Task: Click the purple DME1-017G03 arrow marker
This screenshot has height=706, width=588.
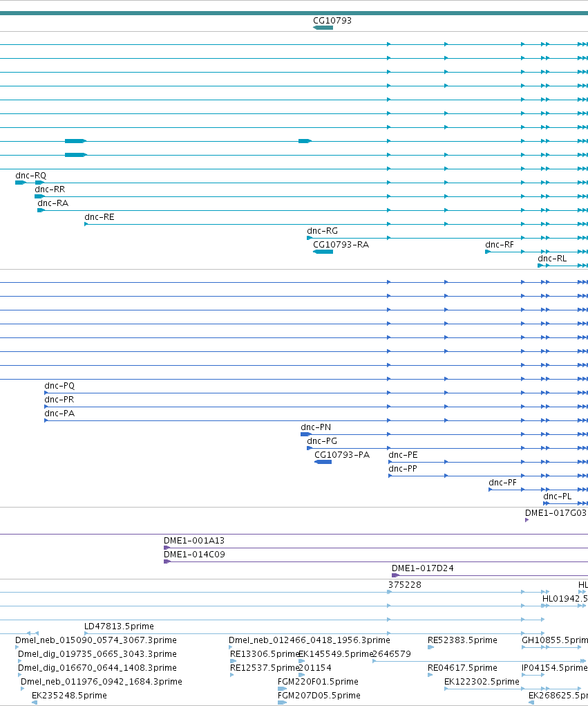Action: click(527, 521)
